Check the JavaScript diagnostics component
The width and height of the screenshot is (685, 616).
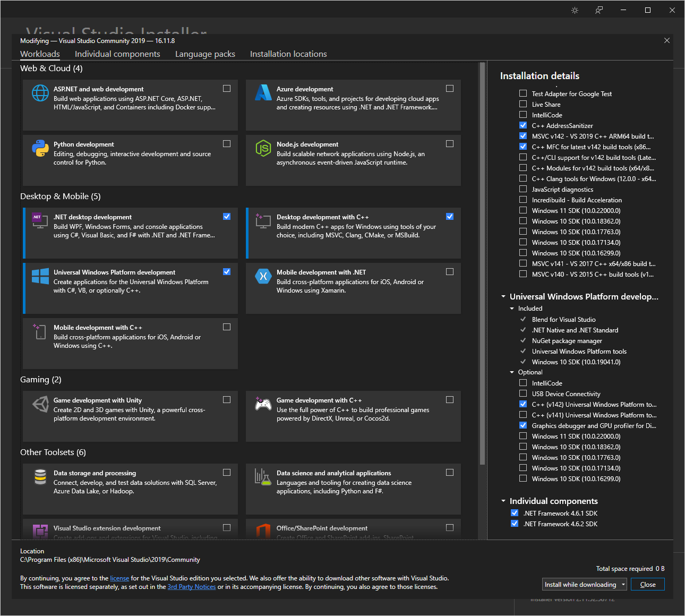523,189
